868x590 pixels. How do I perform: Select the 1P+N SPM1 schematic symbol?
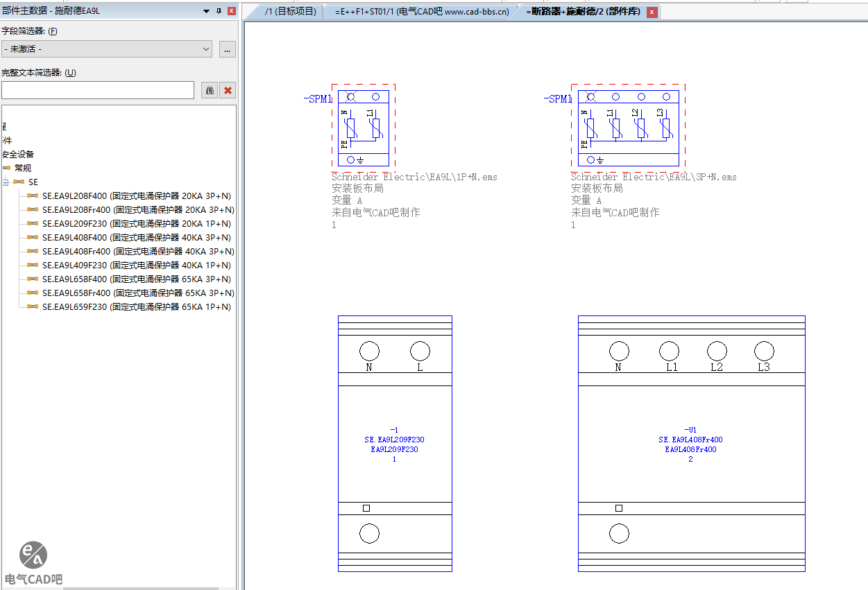363,128
